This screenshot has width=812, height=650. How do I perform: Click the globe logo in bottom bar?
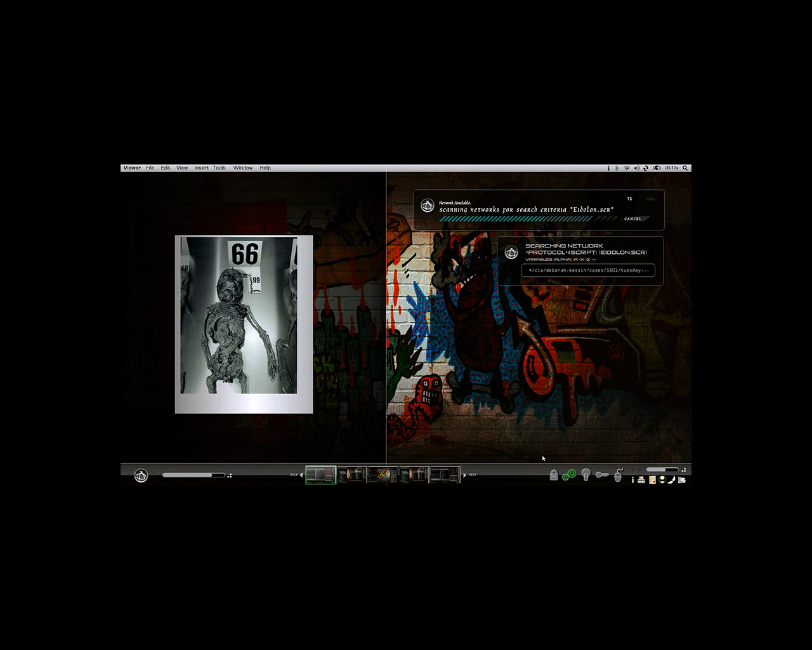(x=141, y=475)
